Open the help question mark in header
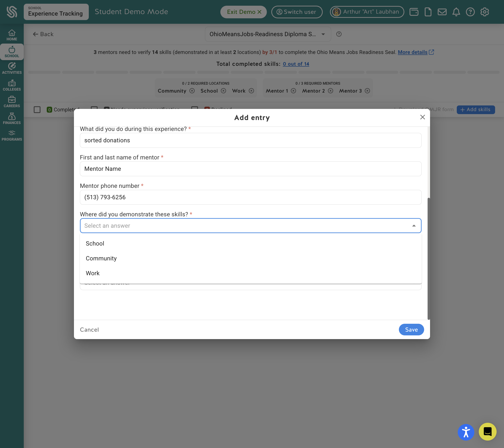 point(470,12)
